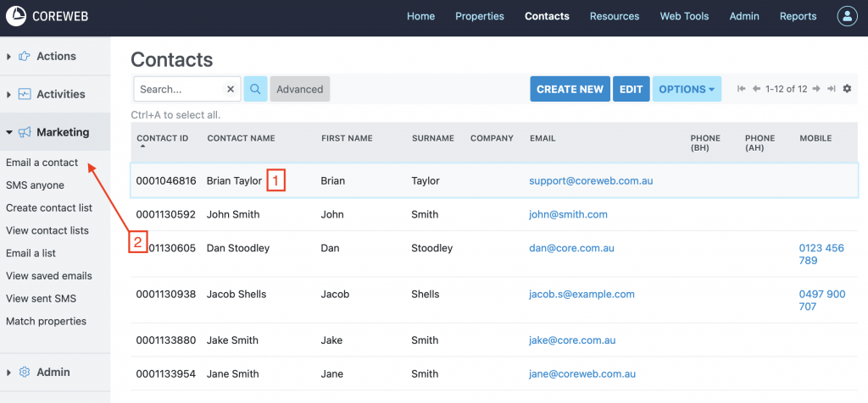This screenshot has height=403, width=868.
Task: Click the magnifier search button
Action: [255, 89]
